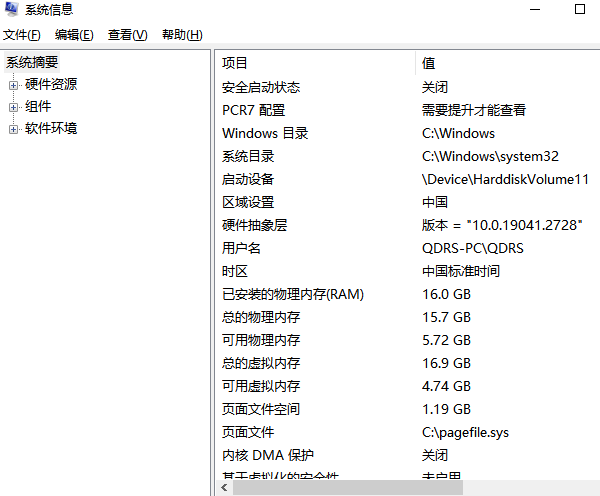Click the horizontal scrollbar left arrow
The height and width of the screenshot is (496, 600).
pos(224,488)
